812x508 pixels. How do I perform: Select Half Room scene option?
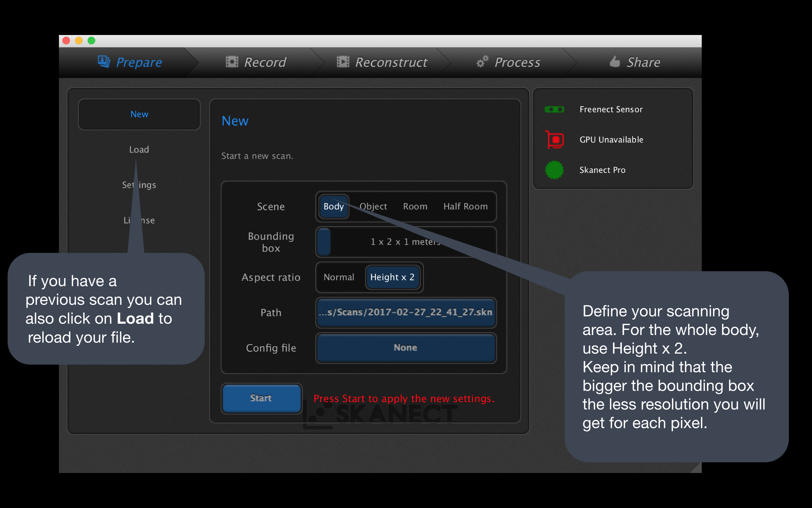coord(466,207)
